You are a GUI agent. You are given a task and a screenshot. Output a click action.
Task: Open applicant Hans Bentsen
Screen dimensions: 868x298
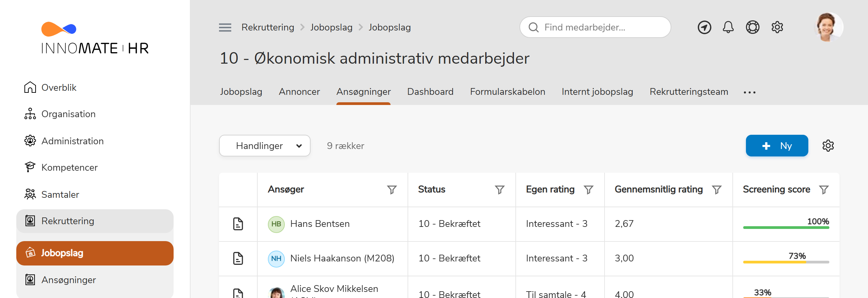click(320, 224)
